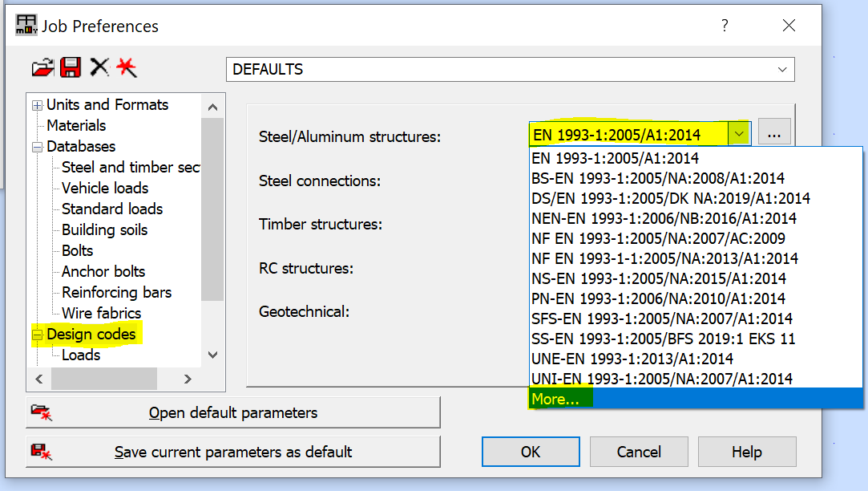
Task: Click the red star reset defaults icon
Action: click(127, 67)
